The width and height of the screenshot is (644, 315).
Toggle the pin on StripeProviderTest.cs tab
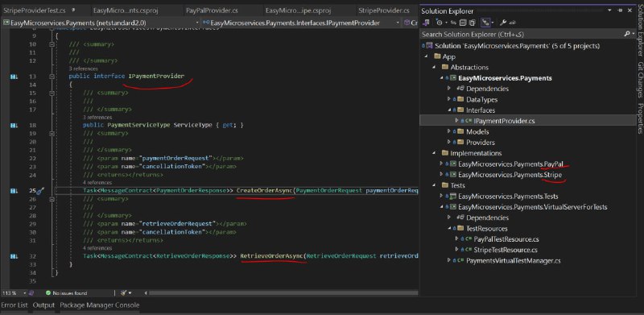[x=73, y=10]
